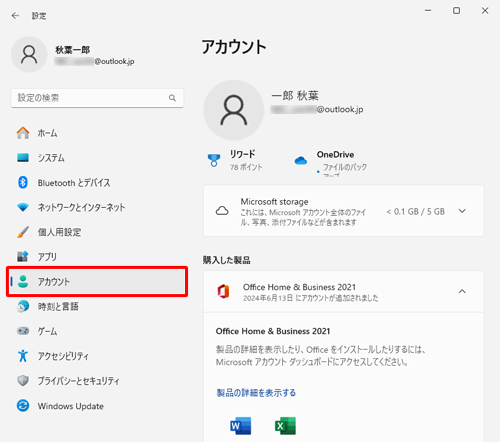Click the time and language globe icon
This screenshot has width=500, height=442.
pyautogui.click(x=23, y=306)
